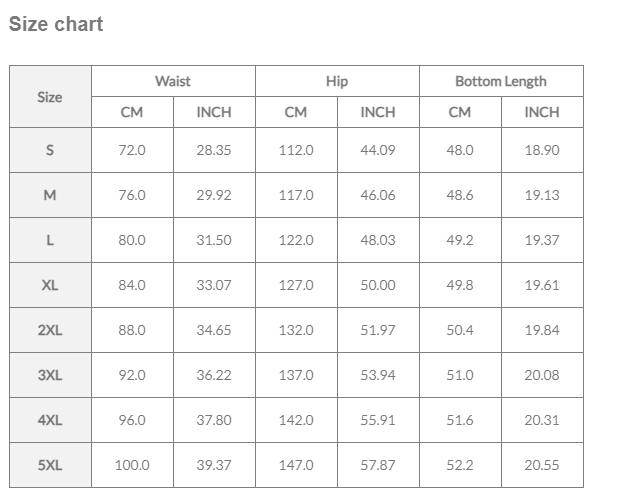Click hip inch value 50.00
The width and height of the screenshot is (623, 502).
click(x=378, y=285)
